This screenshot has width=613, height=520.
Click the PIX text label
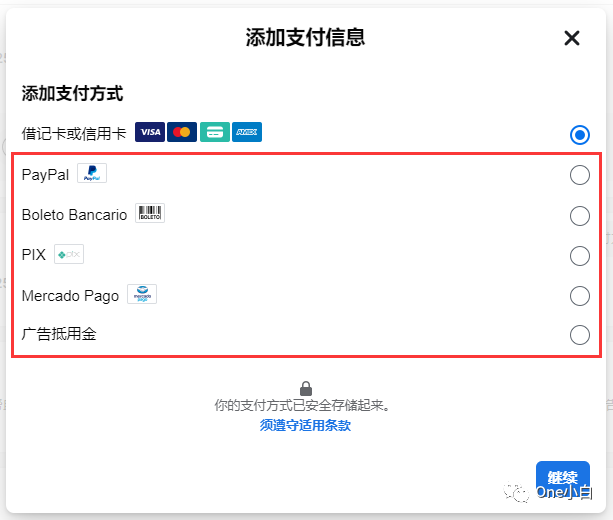pos(34,255)
